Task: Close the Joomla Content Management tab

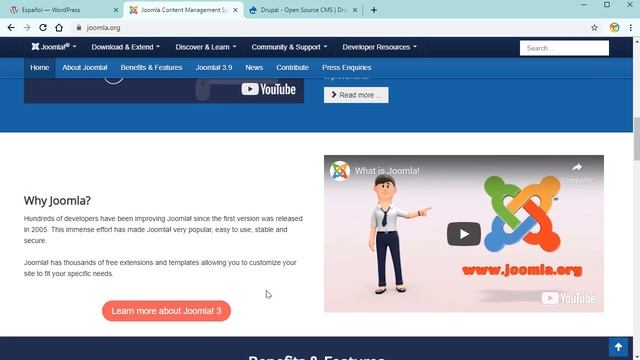Action: 236,10
